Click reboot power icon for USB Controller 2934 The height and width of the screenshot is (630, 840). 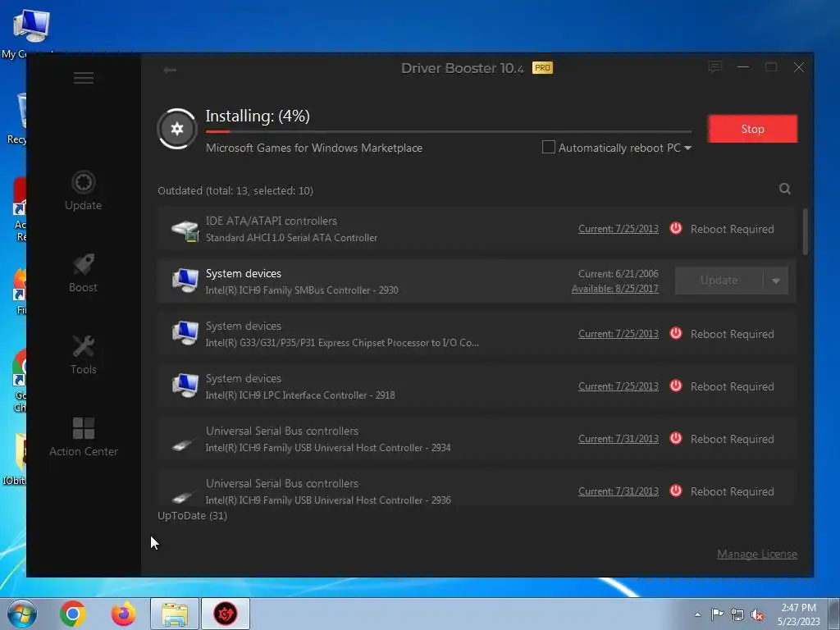tap(676, 438)
